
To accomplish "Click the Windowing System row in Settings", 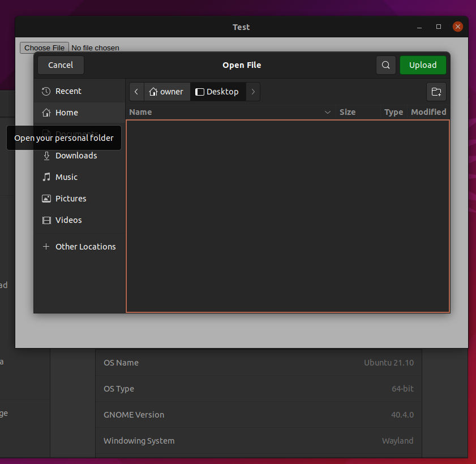I will click(x=258, y=441).
